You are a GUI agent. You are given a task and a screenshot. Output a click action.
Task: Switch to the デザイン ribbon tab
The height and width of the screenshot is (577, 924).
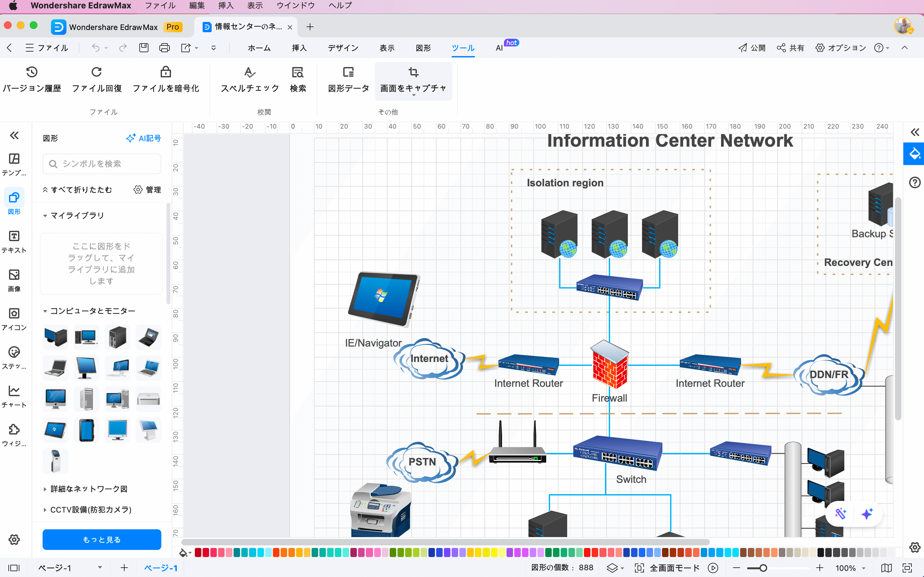click(343, 48)
